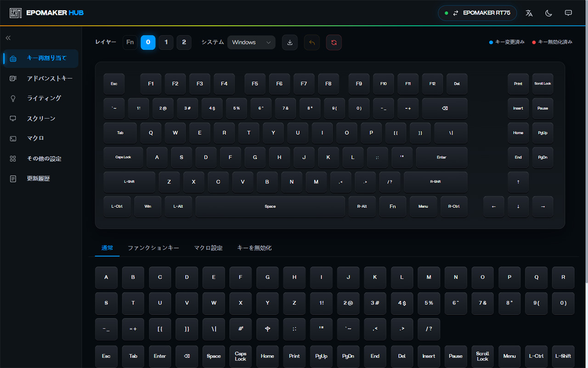Select the R-Ctrl key on the keyboard
The width and height of the screenshot is (588, 368).
[x=454, y=207]
